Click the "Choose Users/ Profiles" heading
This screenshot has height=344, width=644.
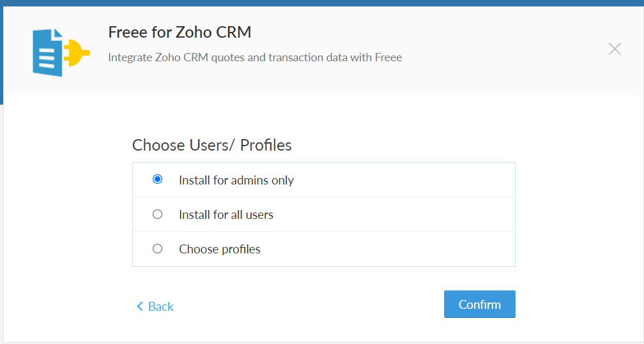[x=211, y=146]
